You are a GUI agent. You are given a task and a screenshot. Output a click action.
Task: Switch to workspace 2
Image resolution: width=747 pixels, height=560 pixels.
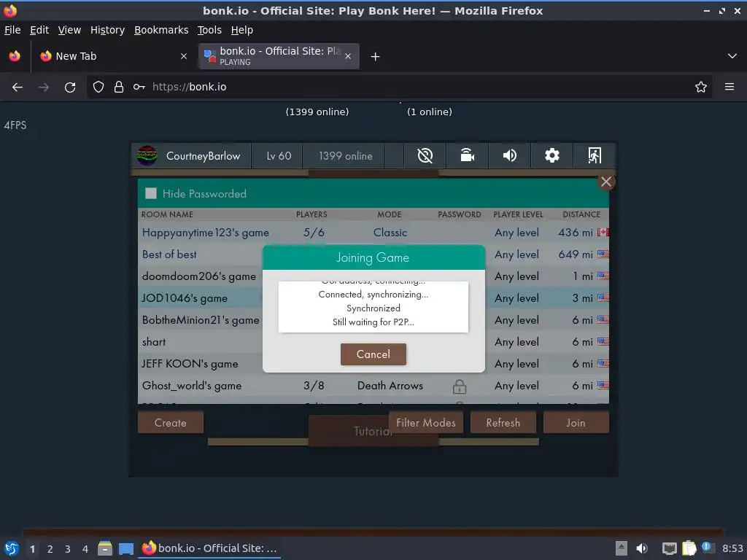click(50, 549)
